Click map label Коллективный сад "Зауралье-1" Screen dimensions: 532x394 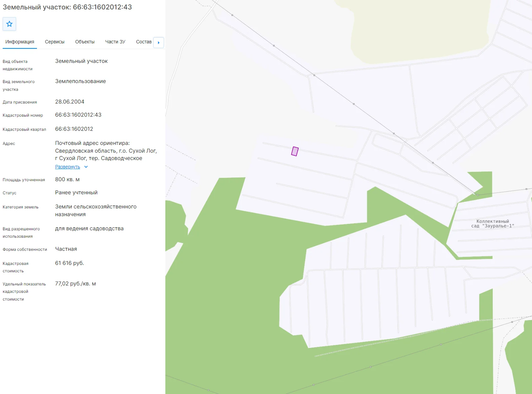pos(493,224)
